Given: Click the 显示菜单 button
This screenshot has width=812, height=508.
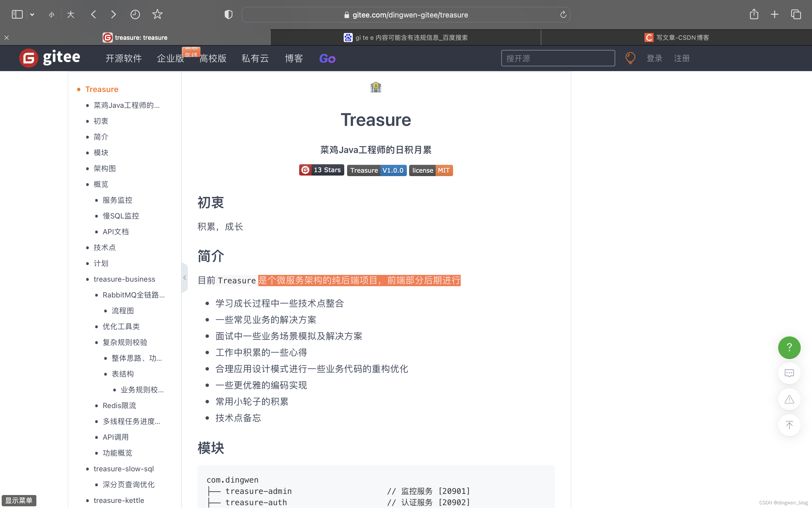Looking at the screenshot, I should [x=19, y=500].
